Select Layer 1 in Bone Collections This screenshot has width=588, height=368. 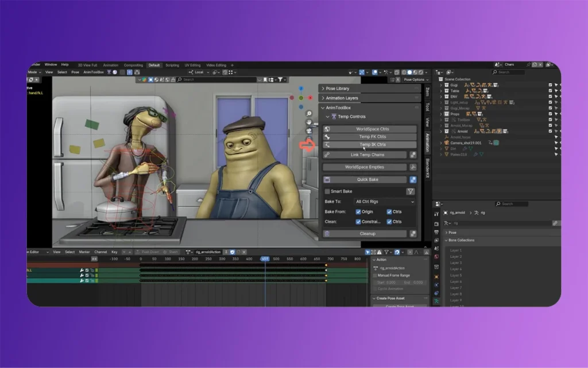(456, 251)
